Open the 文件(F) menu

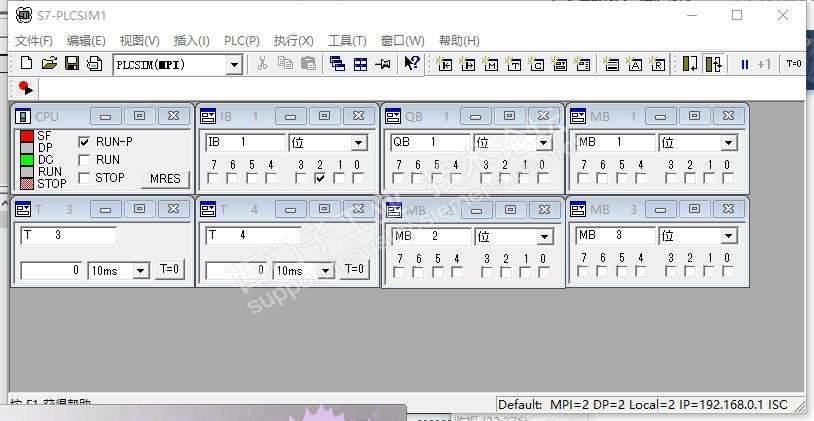click(34, 40)
